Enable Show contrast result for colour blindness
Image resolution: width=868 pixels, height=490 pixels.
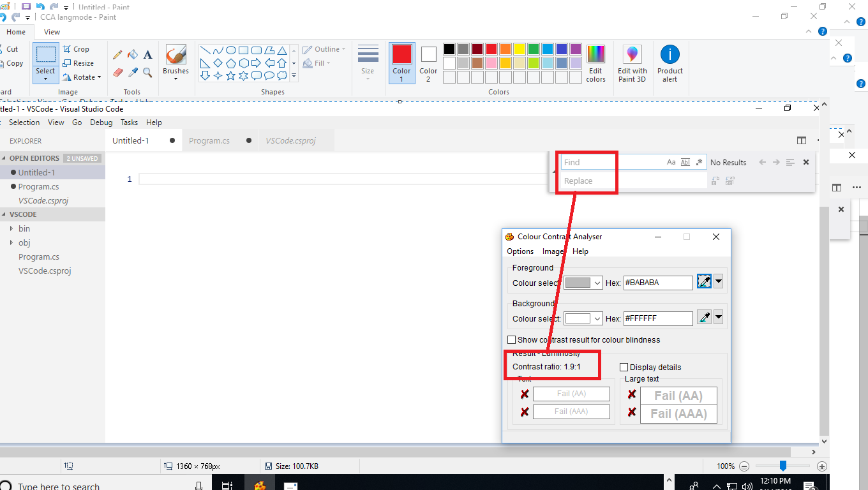point(511,339)
